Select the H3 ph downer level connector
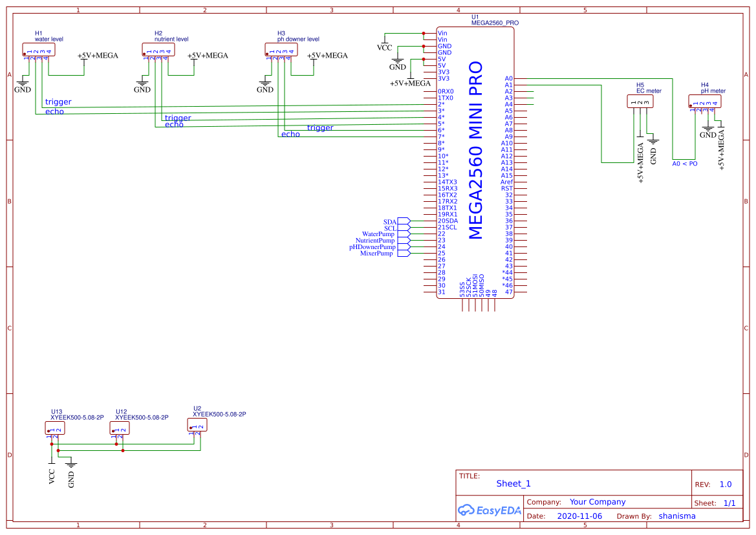The image size is (756, 535). click(x=281, y=49)
